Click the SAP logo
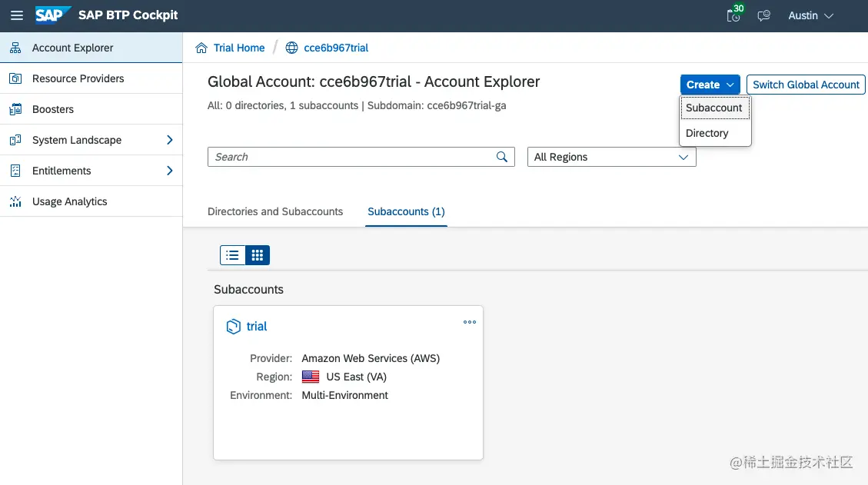This screenshot has width=868, height=485. pyautogui.click(x=53, y=15)
